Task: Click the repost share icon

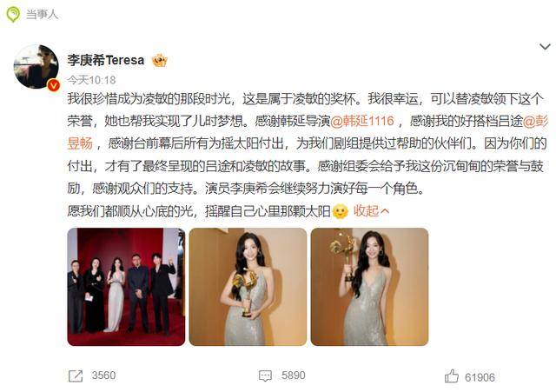Action: (x=76, y=376)
